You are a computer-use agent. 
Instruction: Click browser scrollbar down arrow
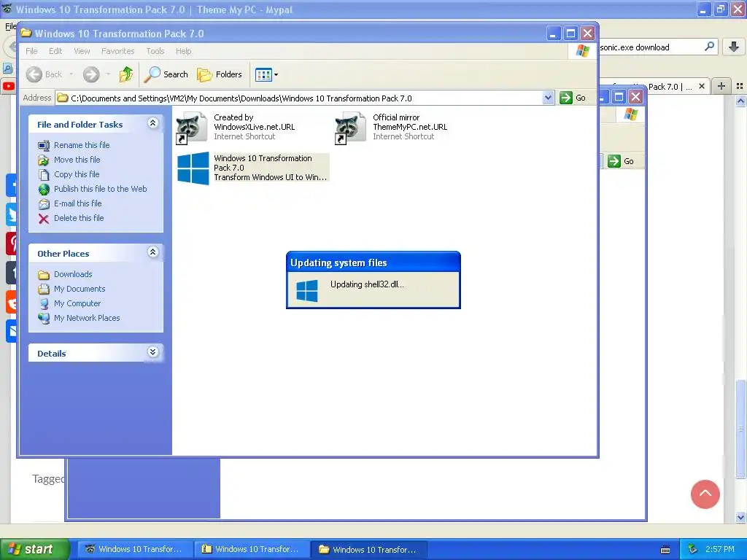740,517
